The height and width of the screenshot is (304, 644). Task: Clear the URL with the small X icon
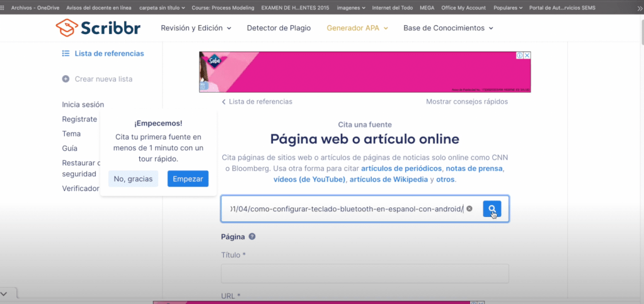469,209
